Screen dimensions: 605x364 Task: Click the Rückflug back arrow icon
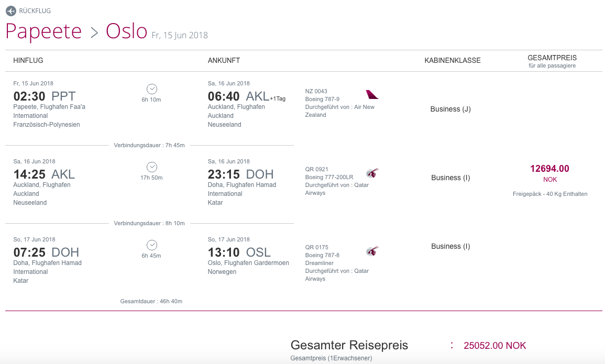click(11, 10)
